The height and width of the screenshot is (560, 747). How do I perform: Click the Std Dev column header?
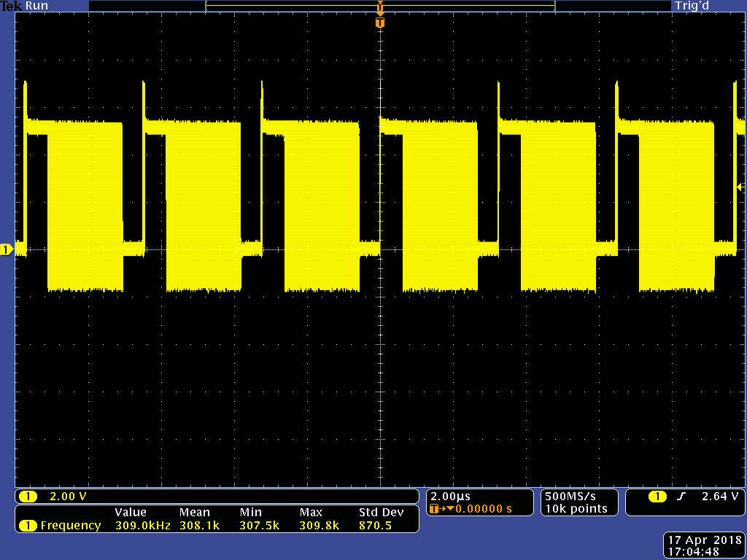pyautogui.click(x=381, y=513)
